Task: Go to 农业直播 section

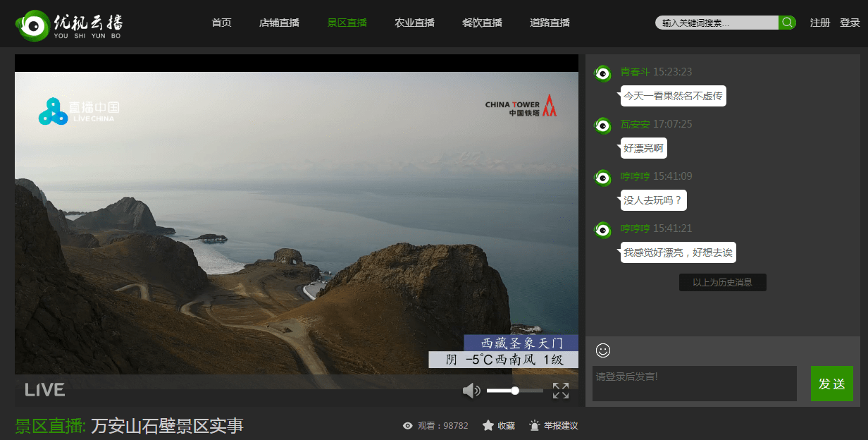Action: 414,23
